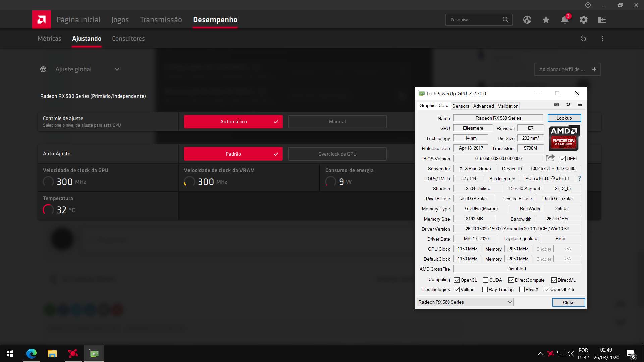Select Overclock de GPU option
Viewport: 644px width, 362px height.
coord(337,154)
